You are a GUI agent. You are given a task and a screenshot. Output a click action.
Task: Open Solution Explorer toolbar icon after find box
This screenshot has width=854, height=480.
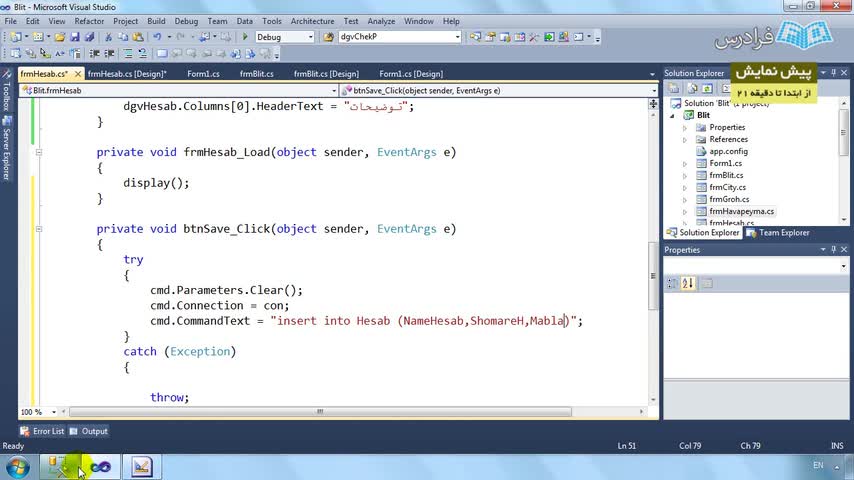coord(475,37)
